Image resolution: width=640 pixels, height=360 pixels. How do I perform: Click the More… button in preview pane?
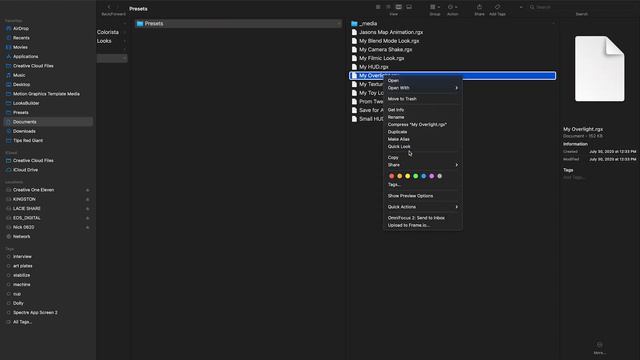[599, 348]
